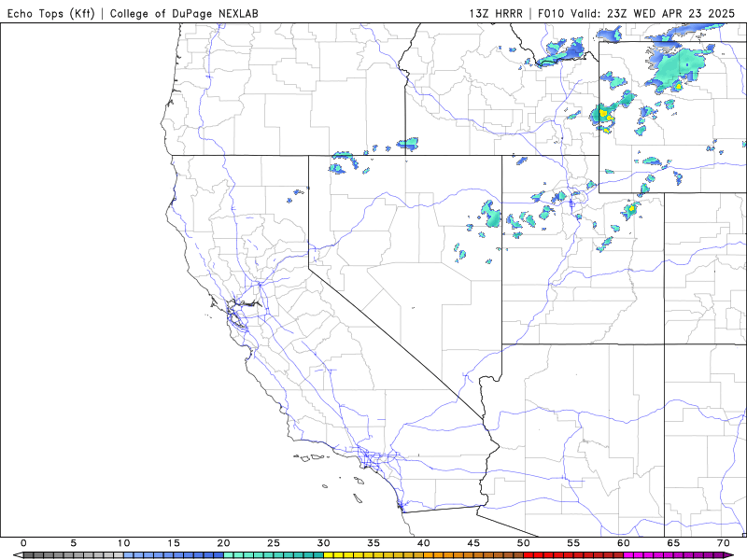Click the "Echo Tops (Kft)" title text
Image resolution: width=747 pixels, height=560 pixels.
[51, 13]
